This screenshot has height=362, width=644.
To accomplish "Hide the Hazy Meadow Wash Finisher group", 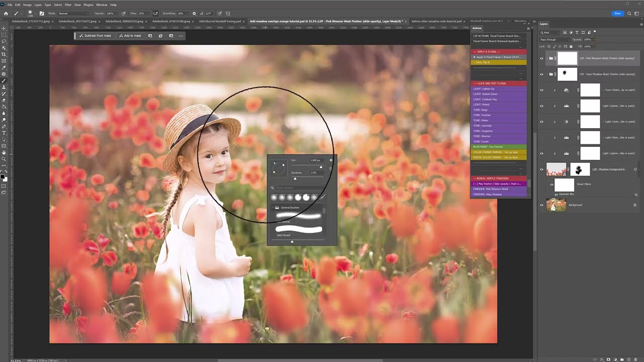I will pos(542,74).
